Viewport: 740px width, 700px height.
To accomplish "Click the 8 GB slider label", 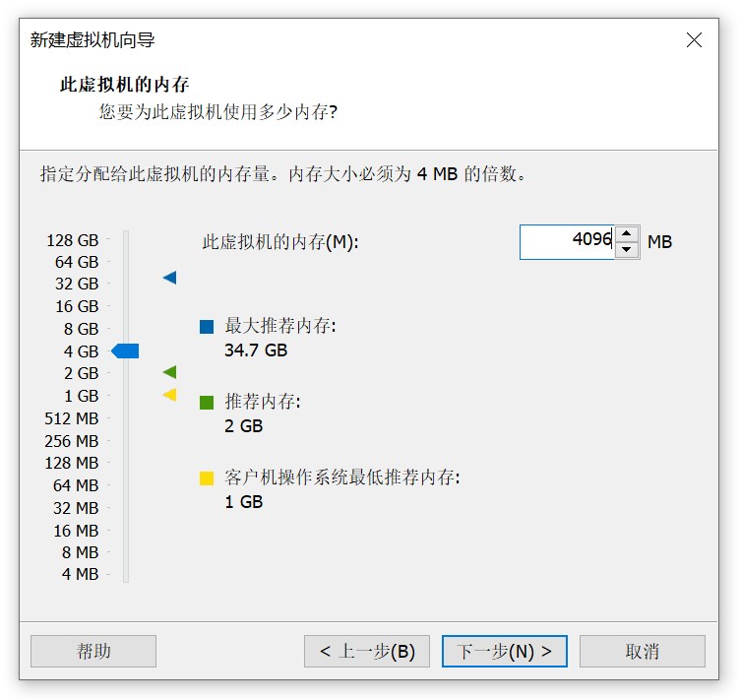I will pyautogui.click(x=81, y=329).
